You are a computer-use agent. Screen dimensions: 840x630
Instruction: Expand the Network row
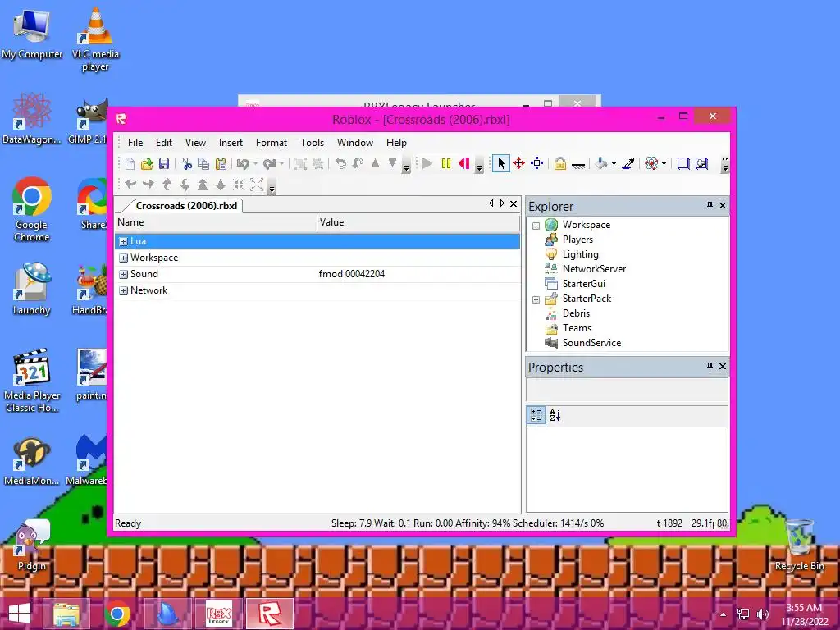tap(123, 291)
